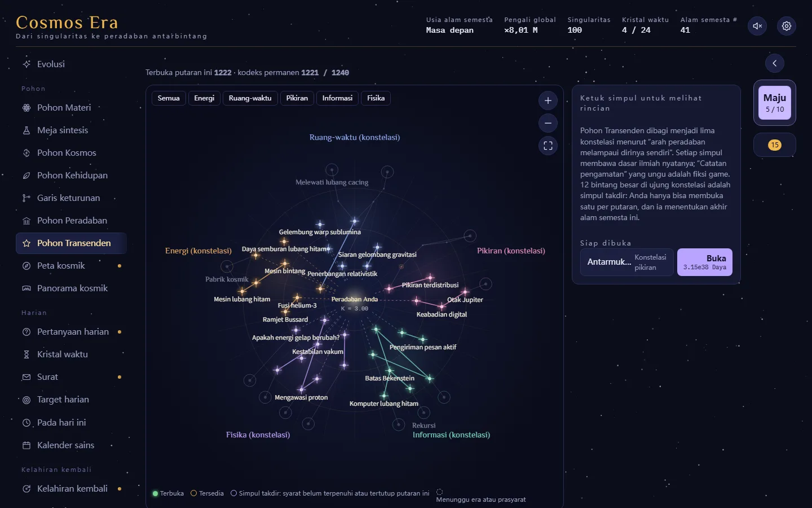
Task: Open the Evolusi page from the sidebar
Action: [71, 64]
